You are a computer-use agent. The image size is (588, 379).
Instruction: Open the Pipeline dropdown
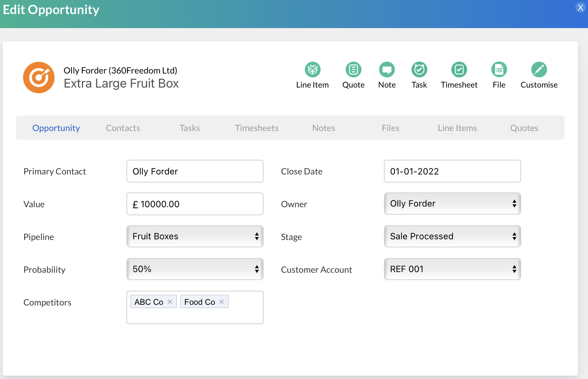195,236
